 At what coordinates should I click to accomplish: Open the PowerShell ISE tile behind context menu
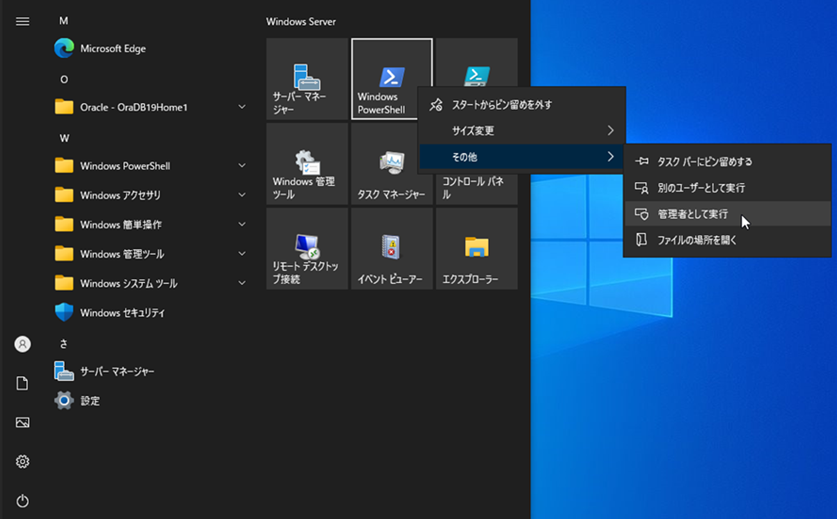coord(477,62)
